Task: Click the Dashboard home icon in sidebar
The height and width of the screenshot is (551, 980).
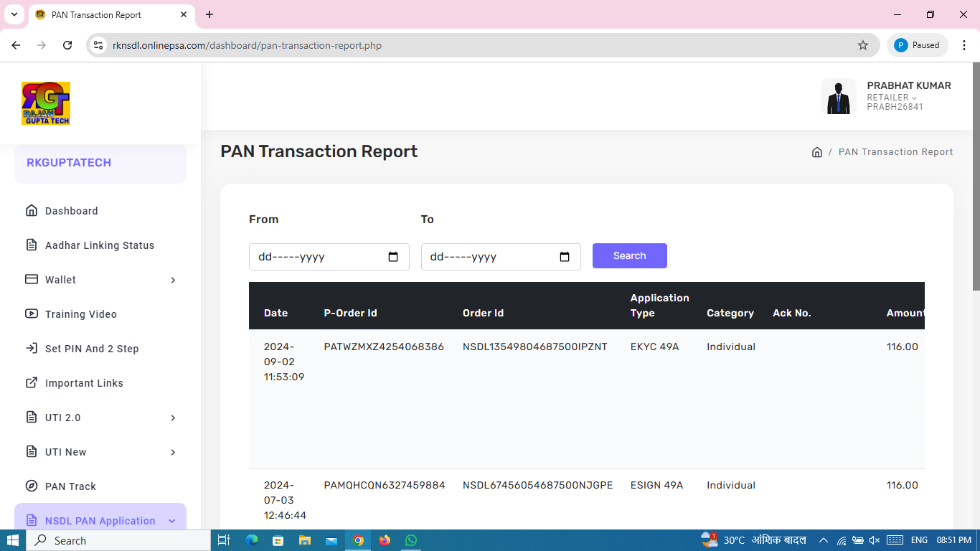Action: (x=32, y=211)
